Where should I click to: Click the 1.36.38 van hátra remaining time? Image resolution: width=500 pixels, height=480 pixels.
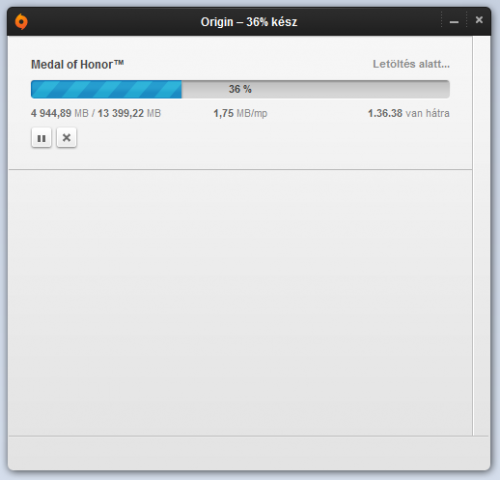409,113
